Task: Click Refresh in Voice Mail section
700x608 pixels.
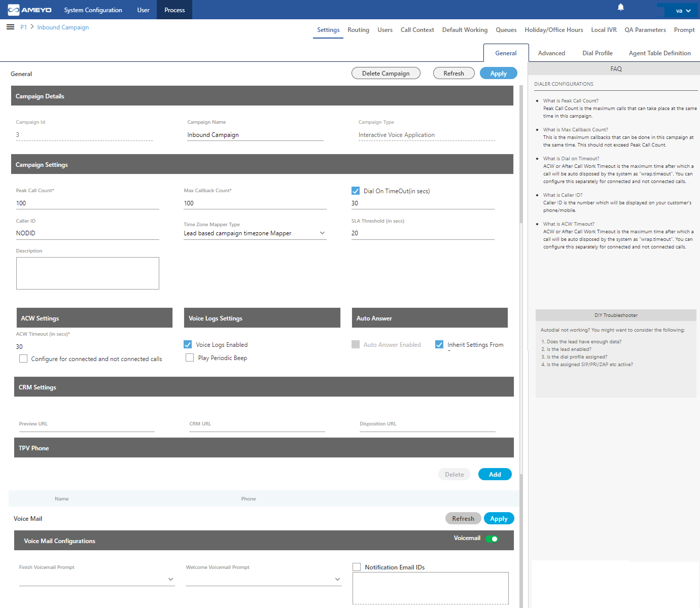Action: pyautogui.click(x=463, y=518)
